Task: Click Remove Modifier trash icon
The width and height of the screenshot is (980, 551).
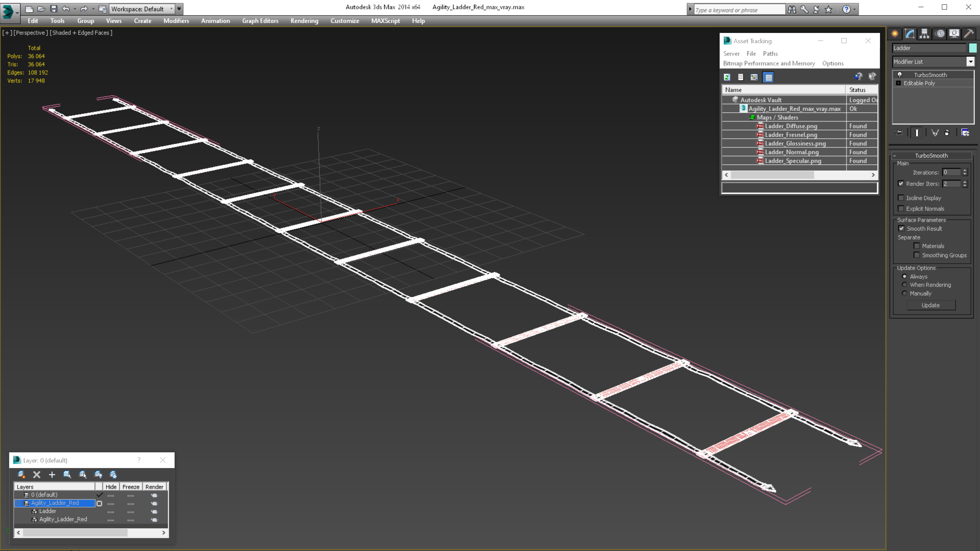Action: [x=947, y=133]
